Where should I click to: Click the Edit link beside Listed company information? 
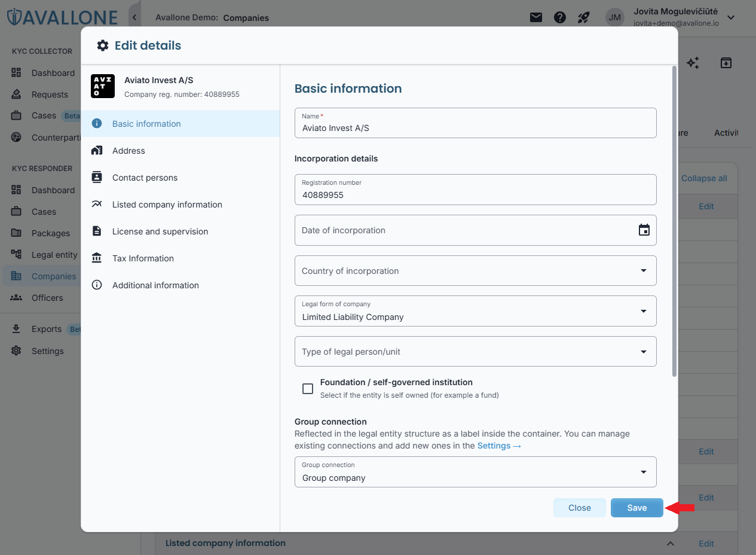706,544
